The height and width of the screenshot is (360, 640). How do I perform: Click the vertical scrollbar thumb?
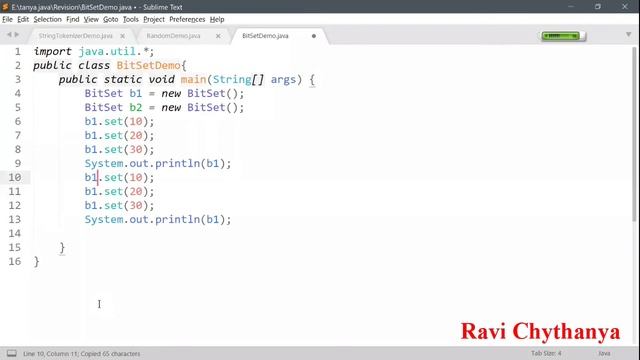click(634, 135)
